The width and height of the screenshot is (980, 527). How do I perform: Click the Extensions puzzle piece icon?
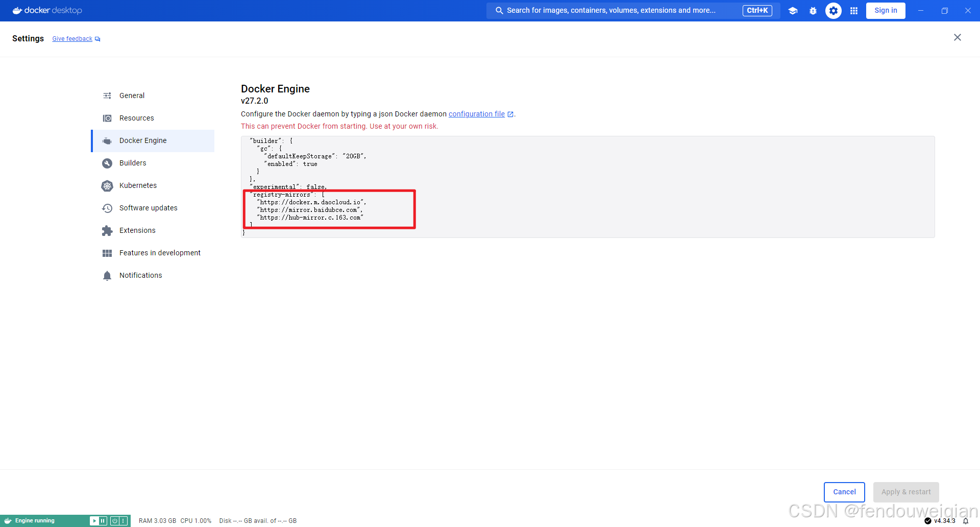pos(107,230)
